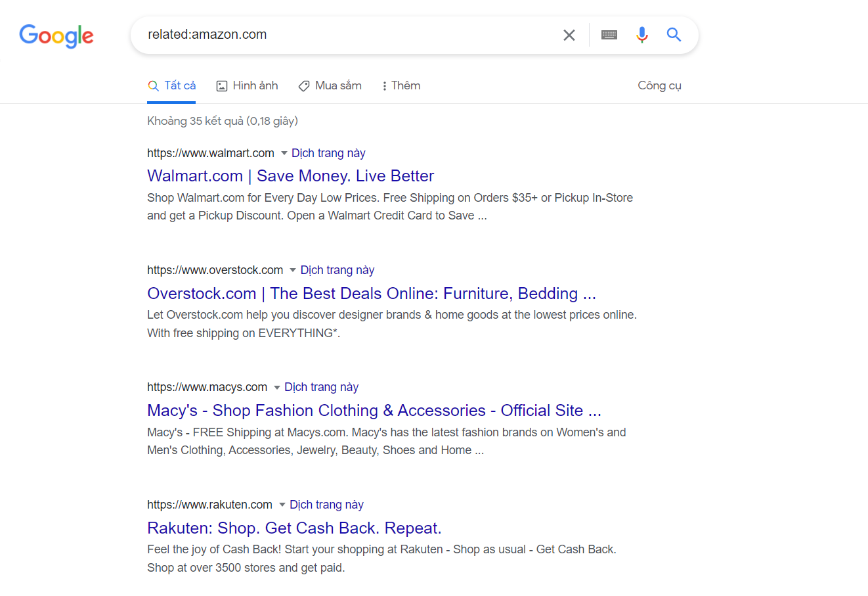
Task: Open Macy's Shop Fashion Clothing result
Action: [374, 411]
